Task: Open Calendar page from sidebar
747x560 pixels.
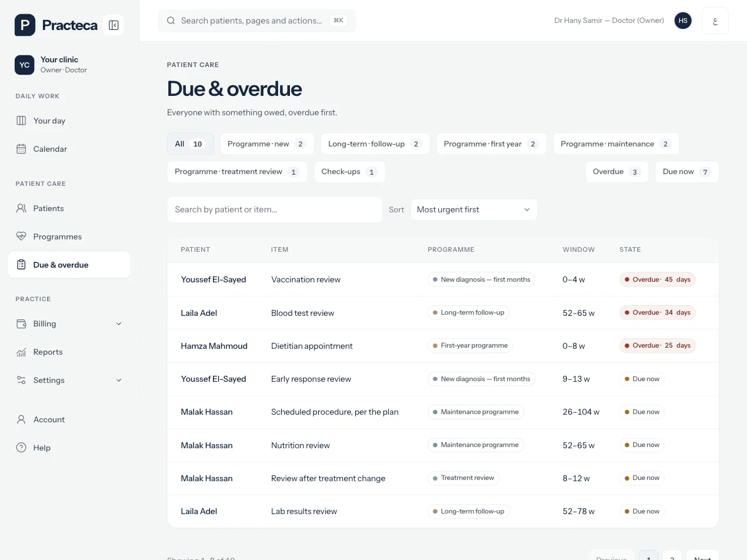Action: tap(69, 149)
